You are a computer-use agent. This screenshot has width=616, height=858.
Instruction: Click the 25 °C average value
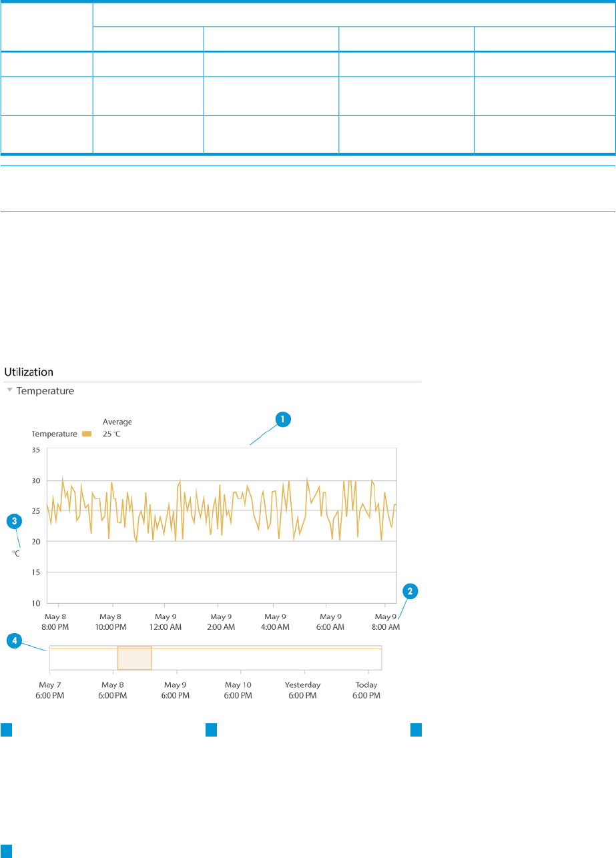113,434
